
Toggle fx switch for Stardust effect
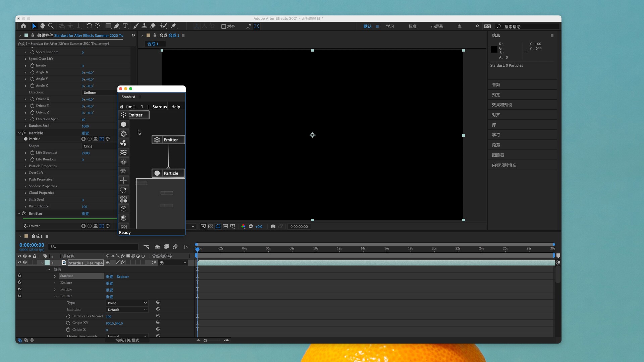19,276
